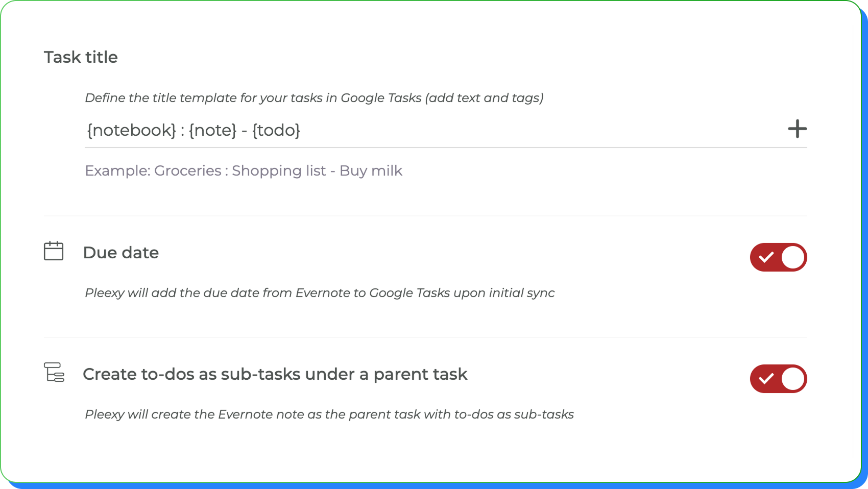The height and width of the screenshot is (489, 868).
Task: Click the white knob of the Due date switch
Action: click(x=792, y=257)
